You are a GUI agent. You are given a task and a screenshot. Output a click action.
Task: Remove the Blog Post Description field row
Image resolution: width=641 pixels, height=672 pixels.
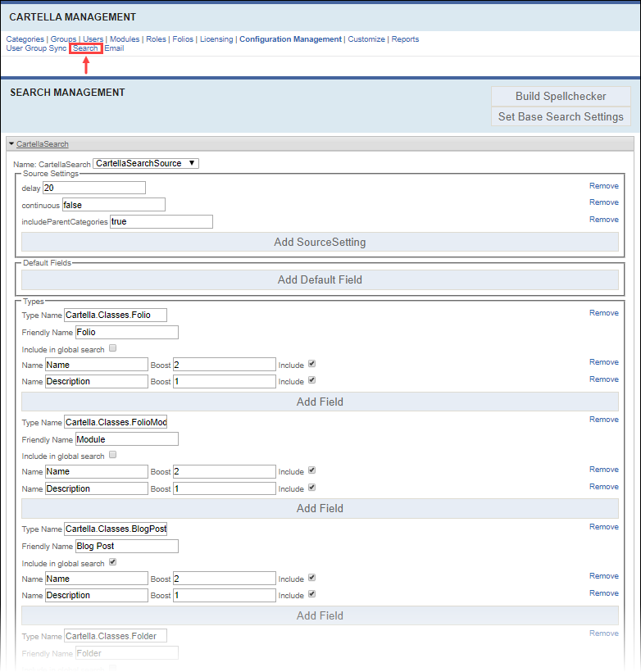click(603, 593)
